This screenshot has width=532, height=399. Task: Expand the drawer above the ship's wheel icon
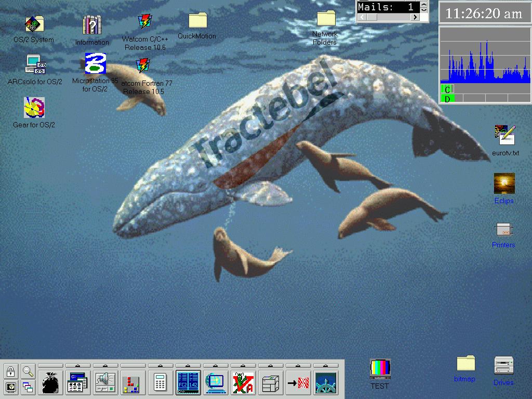click(325, 365)
